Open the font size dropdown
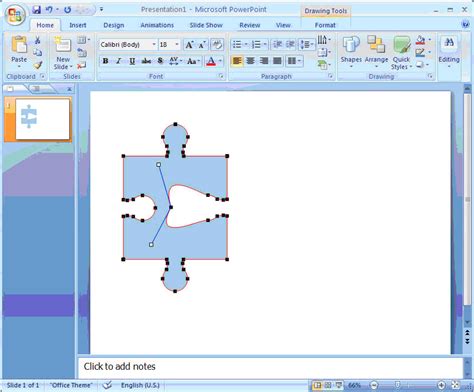This screenshot has width=474, height=392. tap(177, 44)
